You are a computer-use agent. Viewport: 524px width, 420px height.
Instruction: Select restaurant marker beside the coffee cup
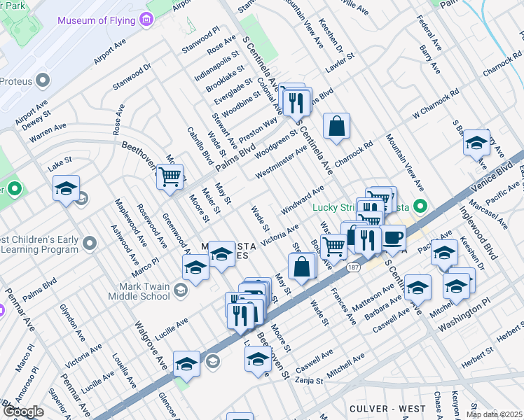(368, 241)
